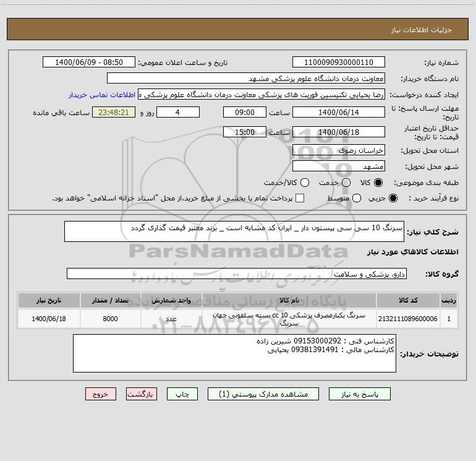This screenshot has width=476, height=461.
Task: Click the product name cell سرنگ یکبارمصرف
Action: (289, 319)
